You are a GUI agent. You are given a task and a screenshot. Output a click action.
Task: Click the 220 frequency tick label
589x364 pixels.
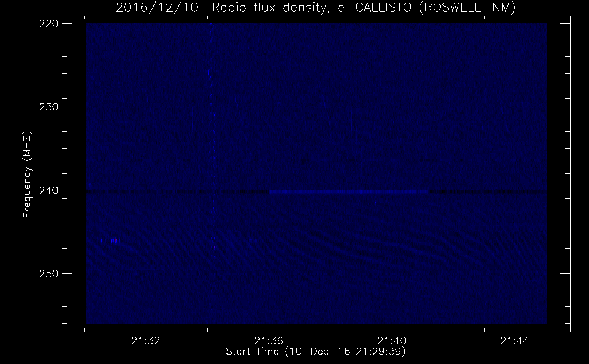tap(48, 23)
